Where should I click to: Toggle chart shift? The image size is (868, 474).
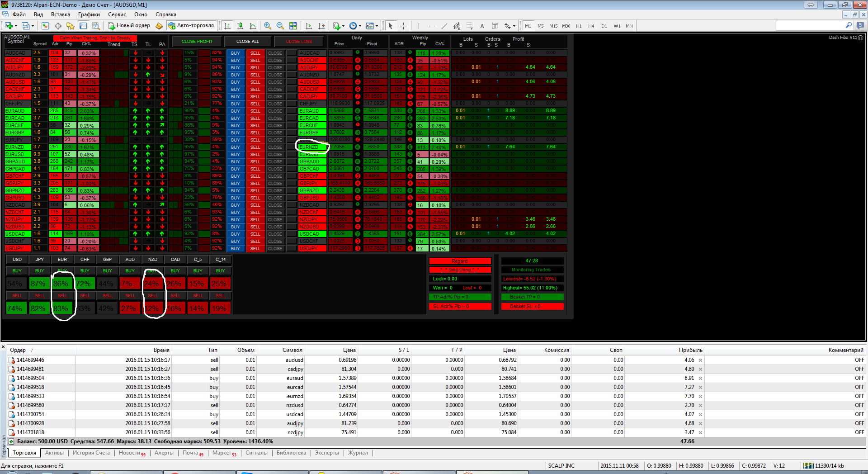321,26
